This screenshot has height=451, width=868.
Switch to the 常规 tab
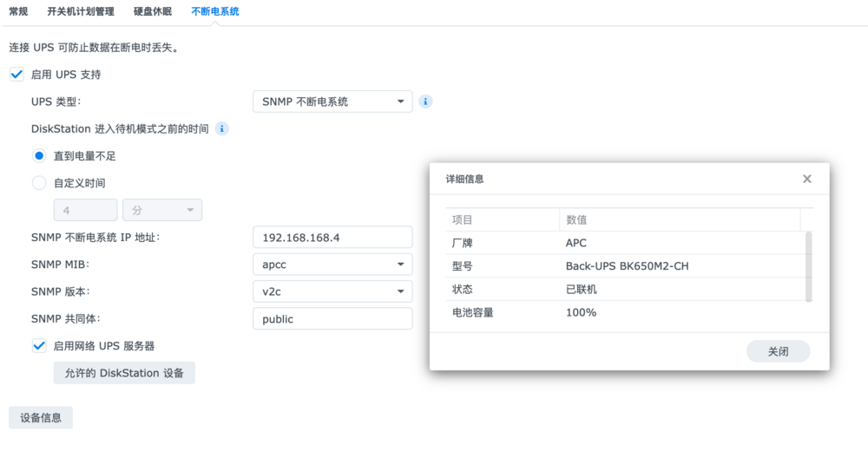(x=18, y=11)
